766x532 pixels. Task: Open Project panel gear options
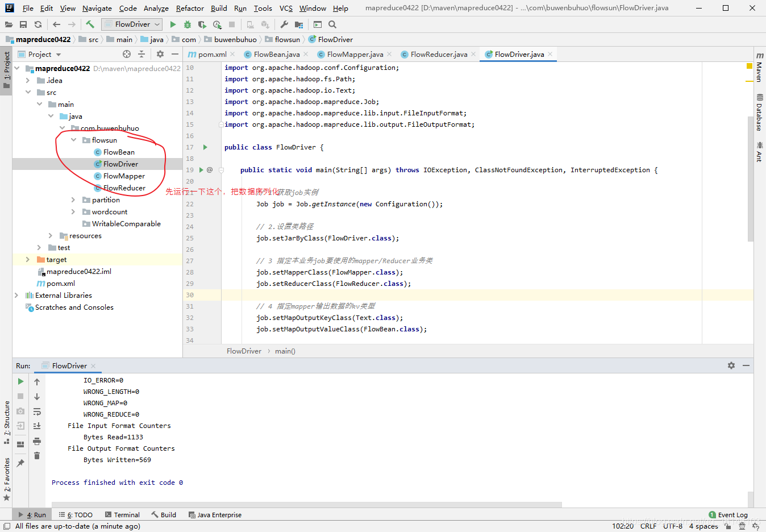coord(160,54)
